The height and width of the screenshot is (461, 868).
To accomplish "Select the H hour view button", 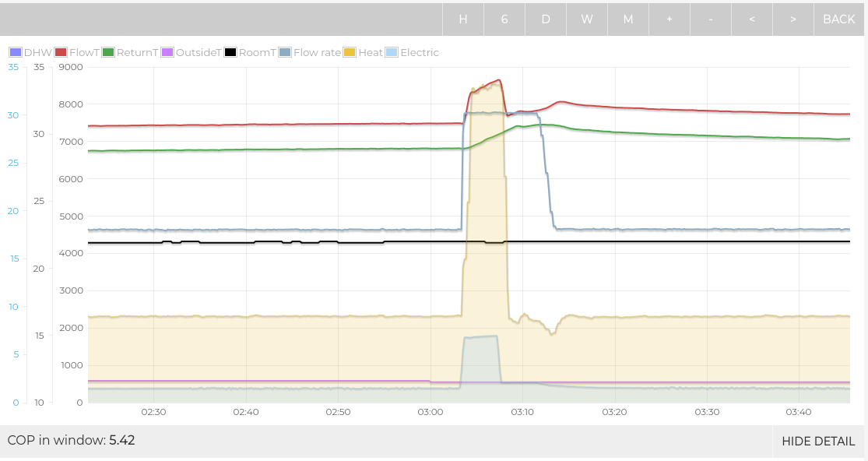I will pos(463,19).
